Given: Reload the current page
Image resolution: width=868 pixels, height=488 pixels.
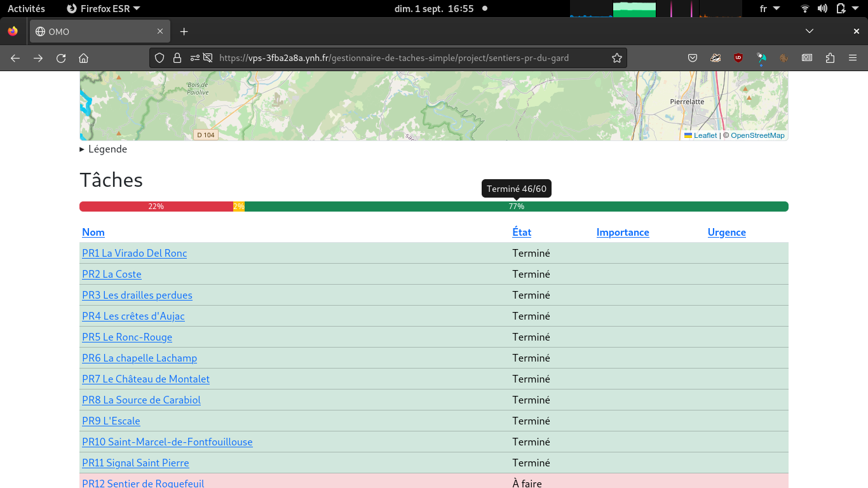Looking at the screenshot, I should point(61,58).
